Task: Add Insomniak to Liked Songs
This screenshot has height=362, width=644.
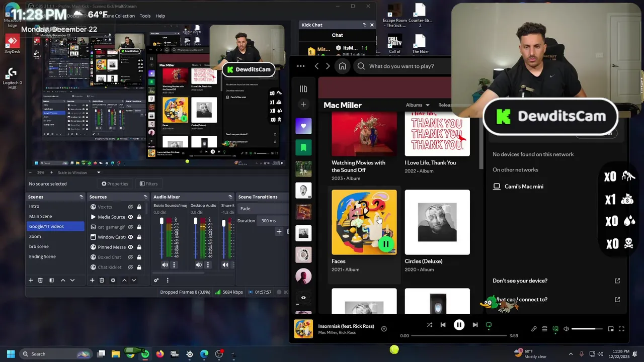Action: click(x=384, y=329)
